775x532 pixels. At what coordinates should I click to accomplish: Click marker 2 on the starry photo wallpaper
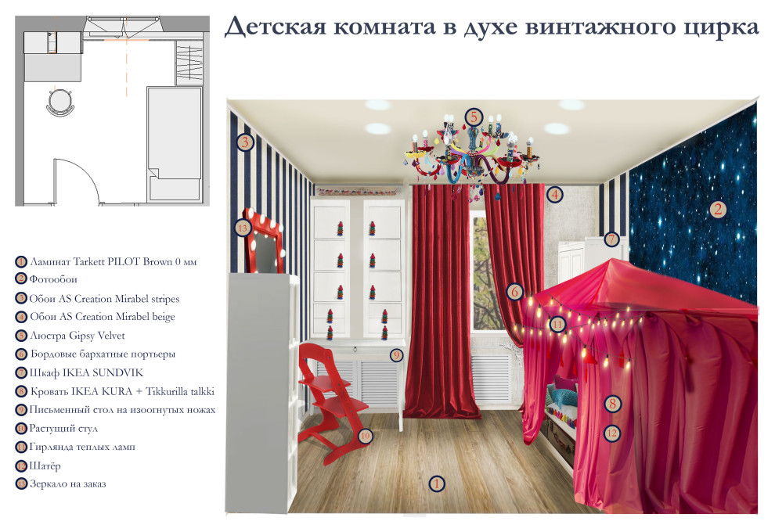tap(719, 209)
